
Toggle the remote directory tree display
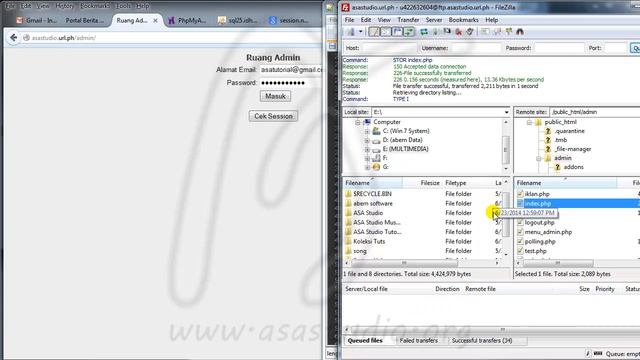[397, 32]
